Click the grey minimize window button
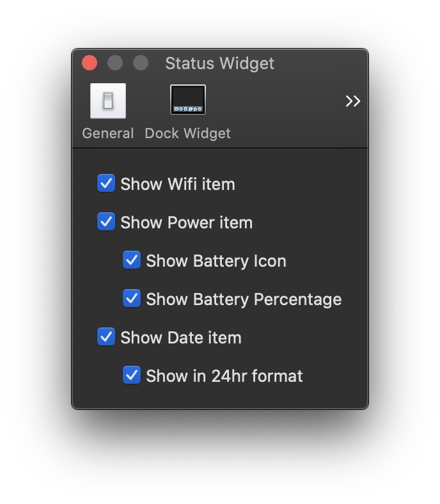The height and width of the screenshot is (504, 440). click(115, 63)
